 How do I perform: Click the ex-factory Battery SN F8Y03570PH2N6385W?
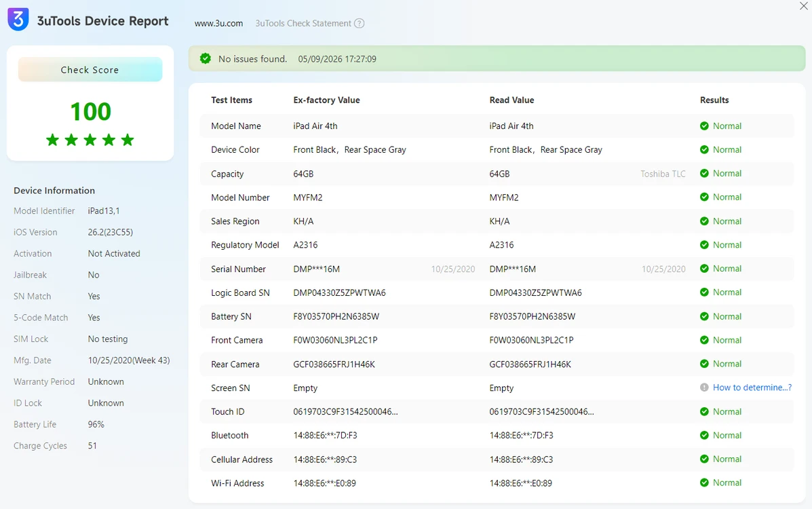pos(336,317)
